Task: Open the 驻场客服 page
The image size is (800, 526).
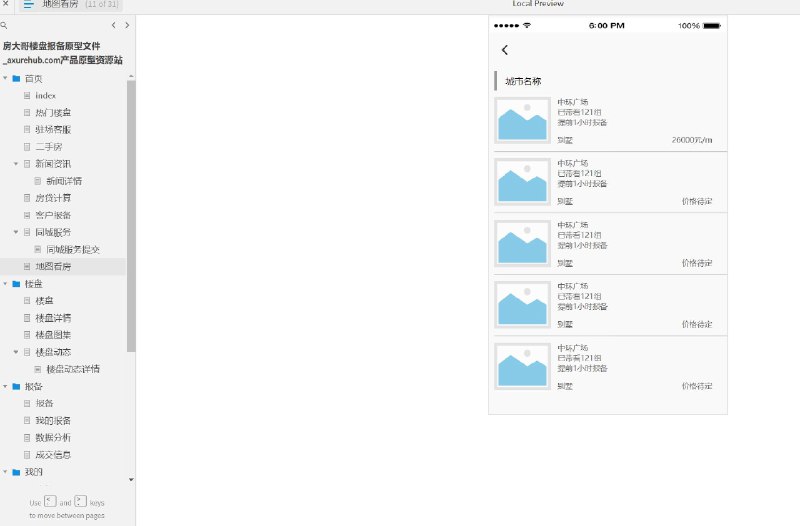Action: pos(53,130)
